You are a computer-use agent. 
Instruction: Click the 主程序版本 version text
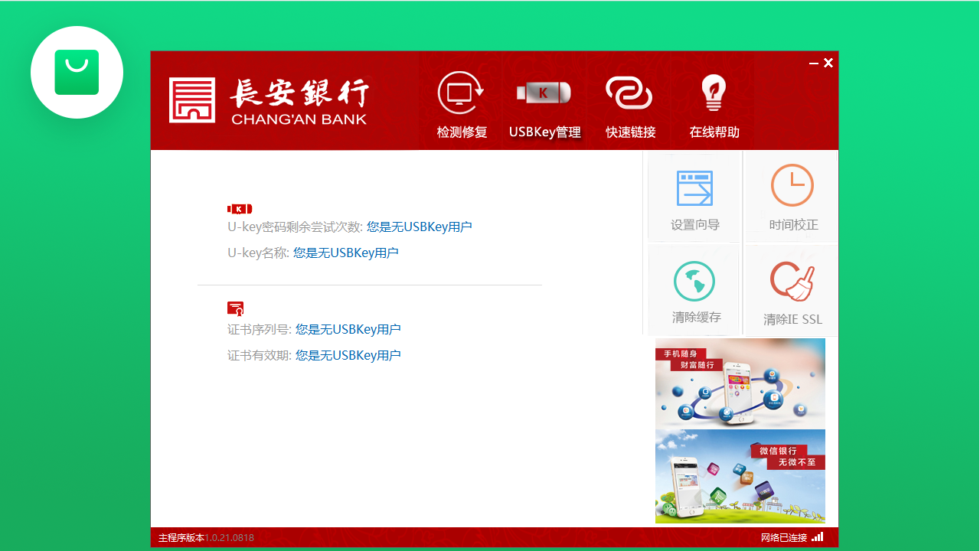[x=204, y=537]
